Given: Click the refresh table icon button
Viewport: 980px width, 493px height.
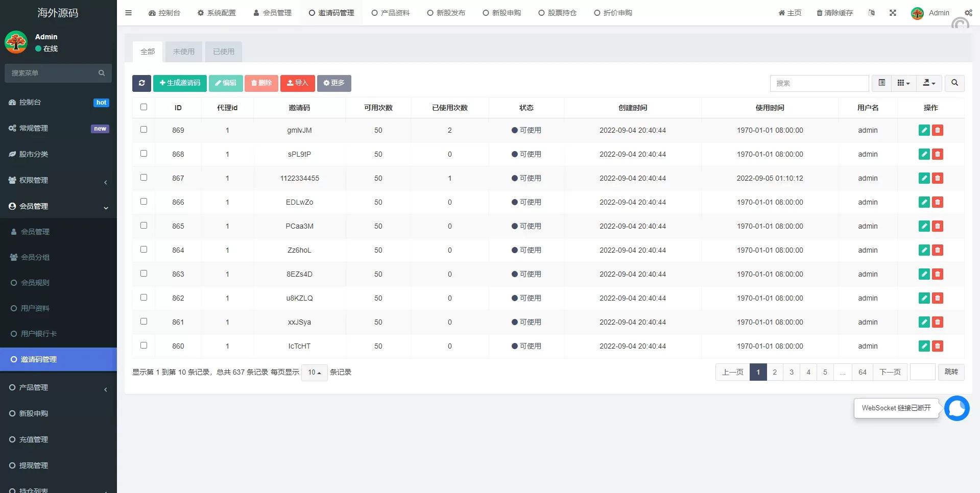Looking at the screenshot, I should point(141,83).
